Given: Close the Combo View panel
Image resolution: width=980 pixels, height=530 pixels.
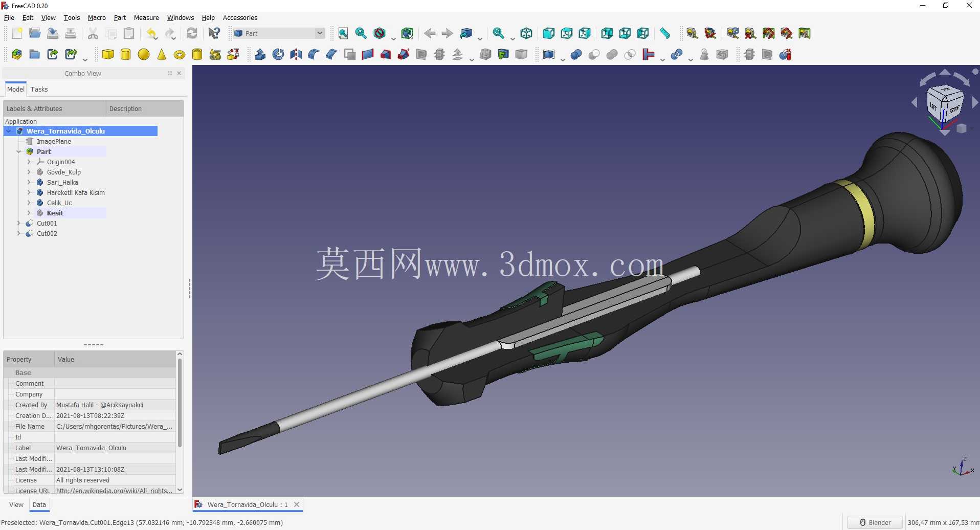Looking at the screenshot, I should [x=179, y=73].
